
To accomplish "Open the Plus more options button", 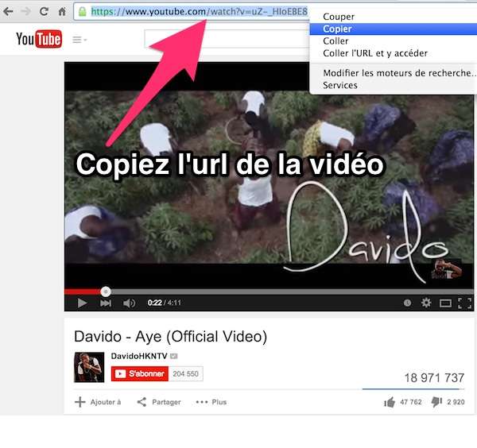I will point(211,402).
